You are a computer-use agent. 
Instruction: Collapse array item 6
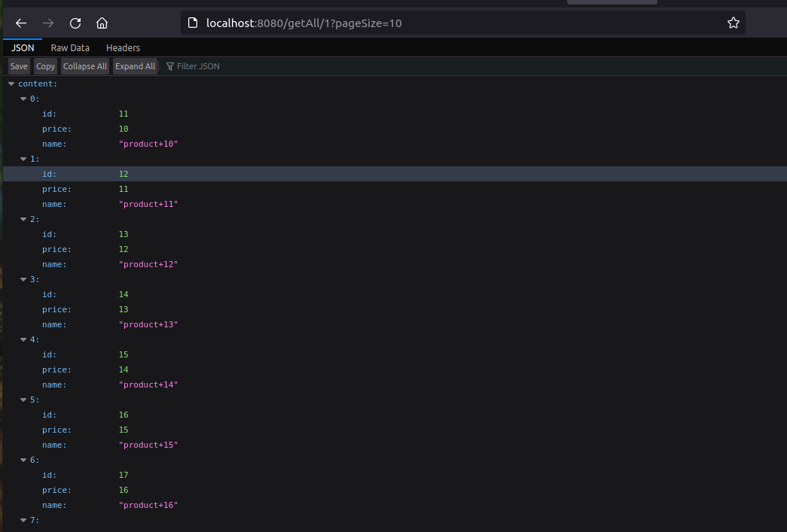point(23,460)
